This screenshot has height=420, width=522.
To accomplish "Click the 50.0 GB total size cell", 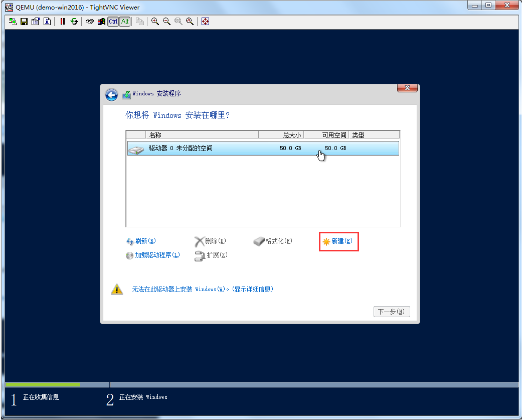I will click(x=290, y=148).
